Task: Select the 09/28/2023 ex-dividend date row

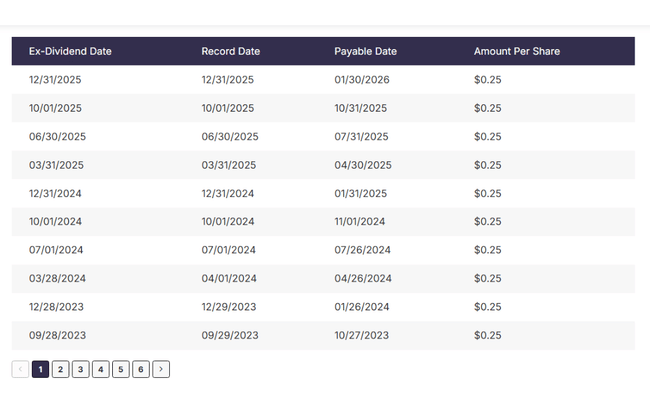Action: point(57,336)
